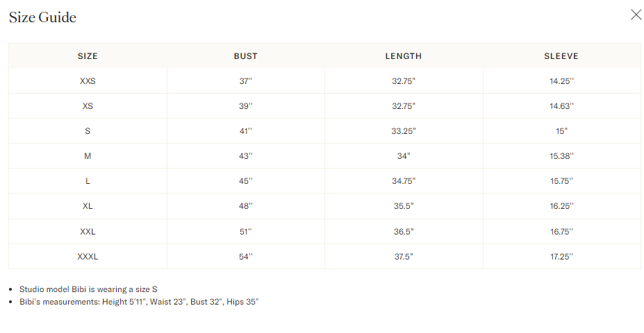This screenshot has width=644, height=333.
Task: Select the SLEEVE column header
Action: tap(561, 56)
